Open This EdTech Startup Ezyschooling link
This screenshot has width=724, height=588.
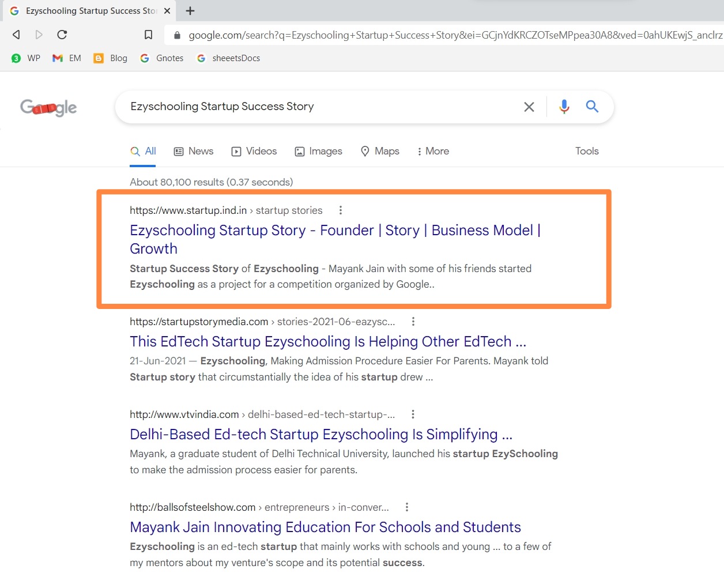tap(328, 341)
